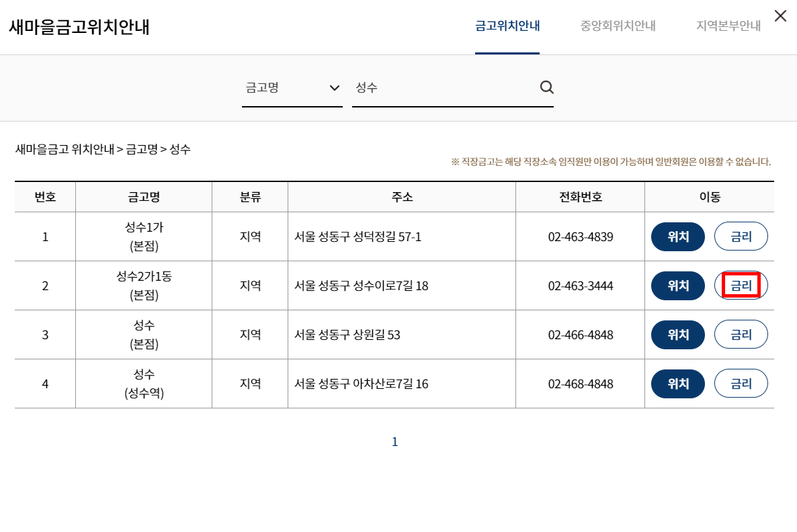Screen dimensions: 797x532
Task: Click address 서울 성동구 성수이로7길 18
Action: pyautogui.click(x=362, y=285)
